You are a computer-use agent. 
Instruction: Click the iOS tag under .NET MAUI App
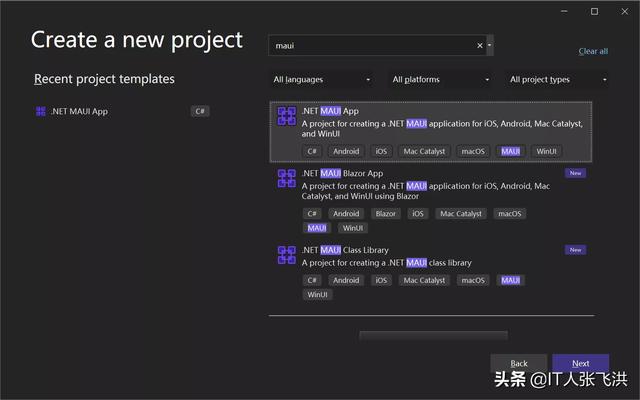(381, 151)
